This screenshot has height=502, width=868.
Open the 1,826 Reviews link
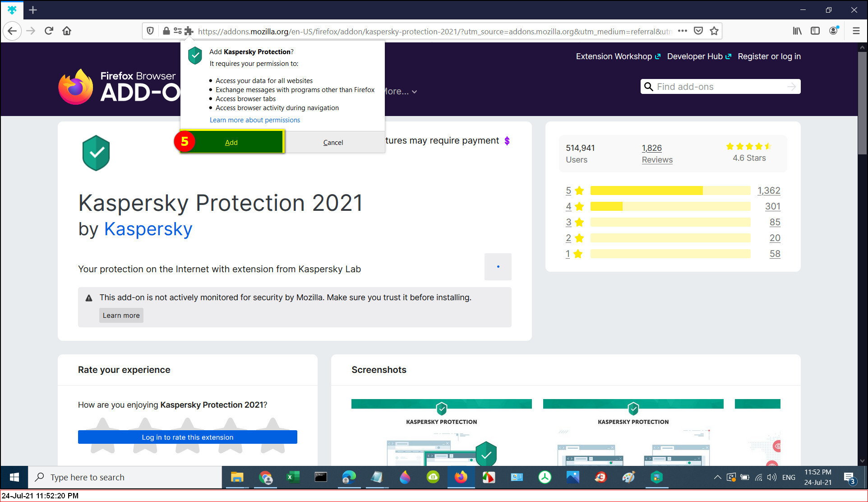click(657, 153)
